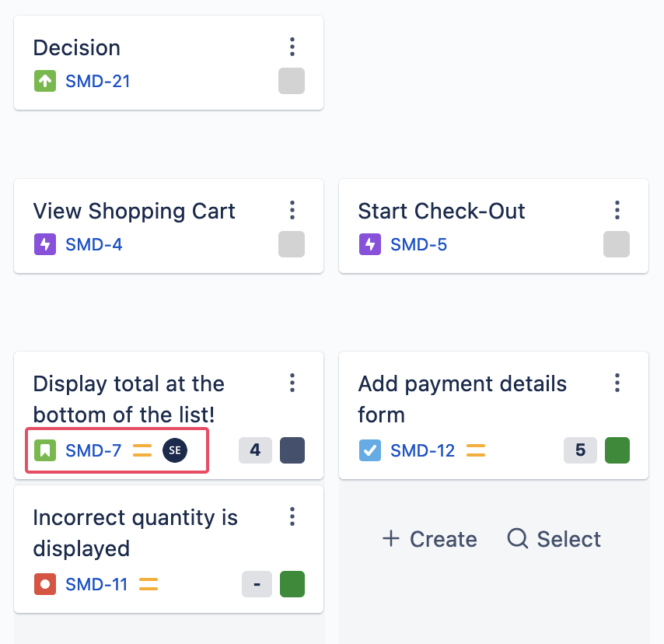Click the SE assignee avatar on SMD-7
The height and width of the screenshot is (644, 664).
tap(175, 450)
